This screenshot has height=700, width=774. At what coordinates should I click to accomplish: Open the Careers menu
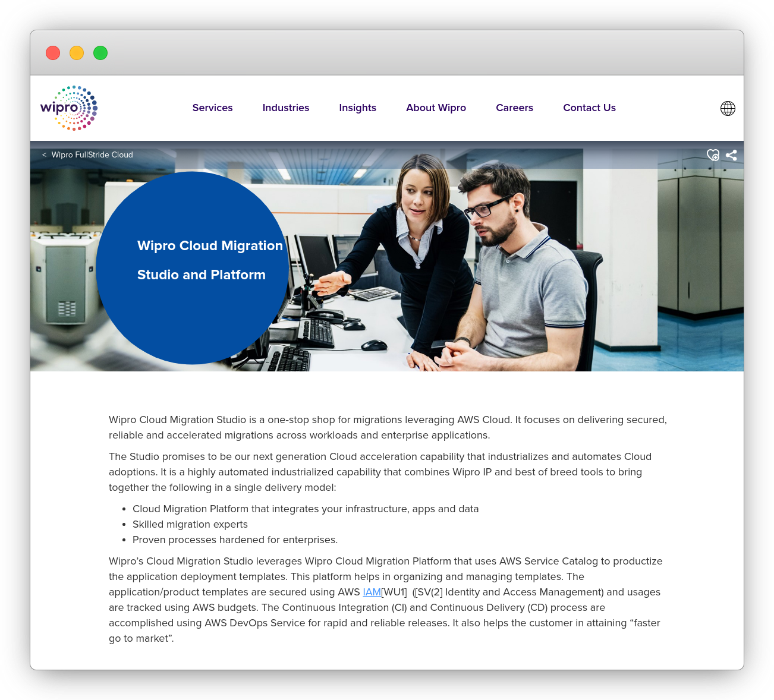514,108
